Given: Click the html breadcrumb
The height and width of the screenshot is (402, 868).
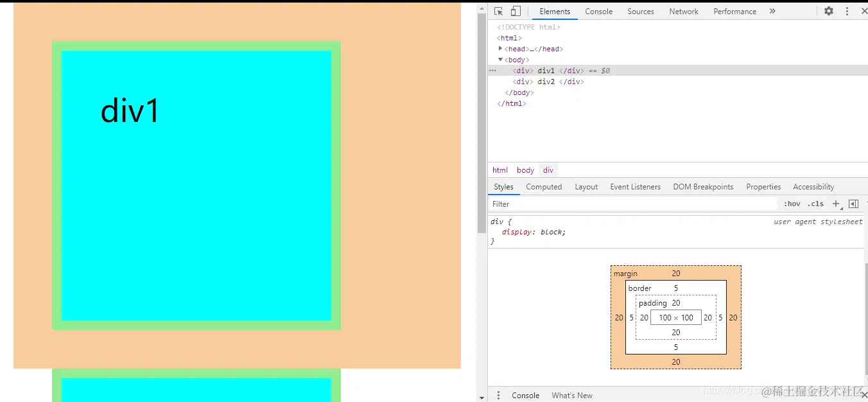Looking at the screenshot, I should pos(500,170).
